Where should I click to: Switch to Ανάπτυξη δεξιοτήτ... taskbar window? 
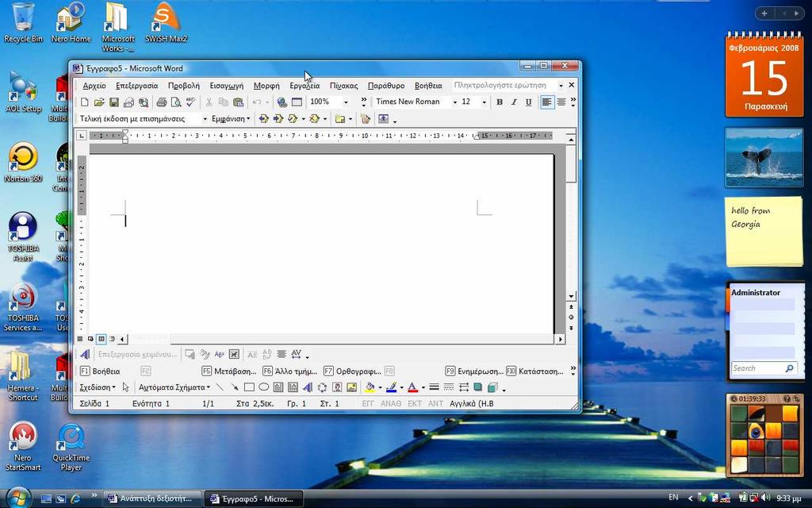point(151,498)
